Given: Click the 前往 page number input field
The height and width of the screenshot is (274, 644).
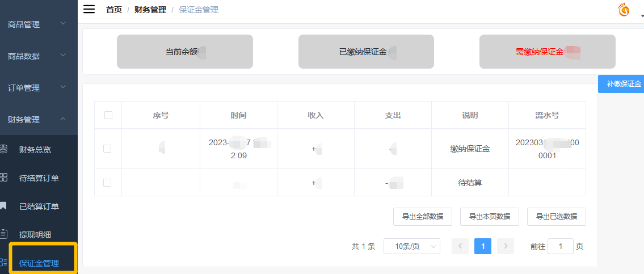Looking at the screenshot, I should (x=561, y=246).
